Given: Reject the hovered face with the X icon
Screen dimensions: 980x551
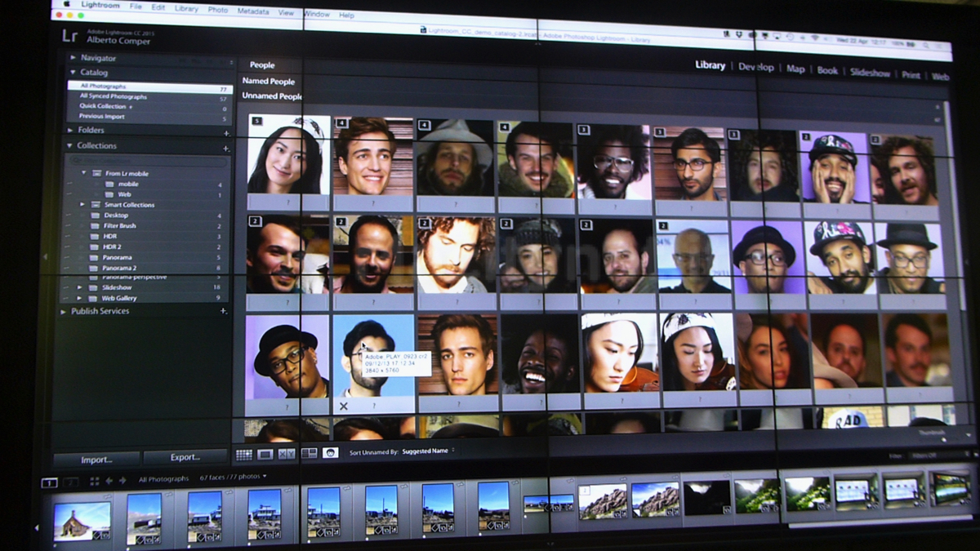Looking at the screenshot, I should pos(344,406).
